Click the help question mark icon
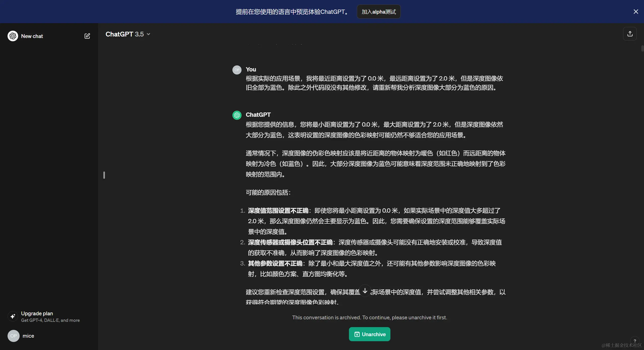This screenshot has height=350, width=644. point(635,341)
